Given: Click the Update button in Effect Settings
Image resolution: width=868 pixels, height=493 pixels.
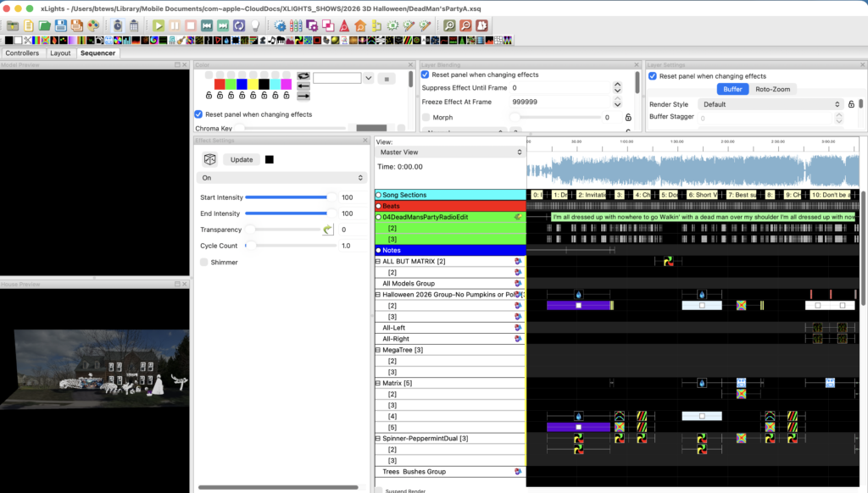Looking at the screenshot, I should point(242,159).
